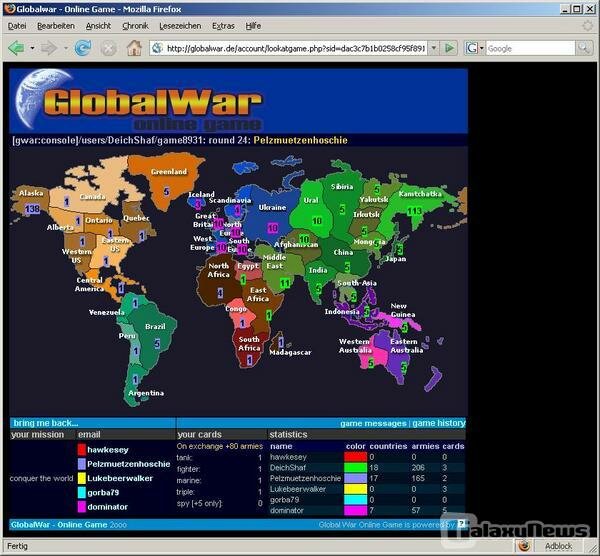Open the Ansicht menu

(x=98, y=26)
